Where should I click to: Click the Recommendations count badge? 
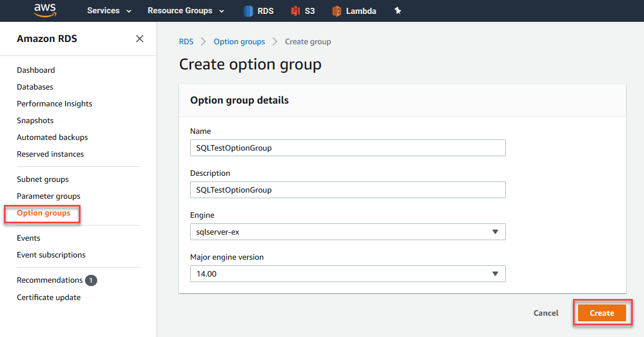(x=91, y=280)
